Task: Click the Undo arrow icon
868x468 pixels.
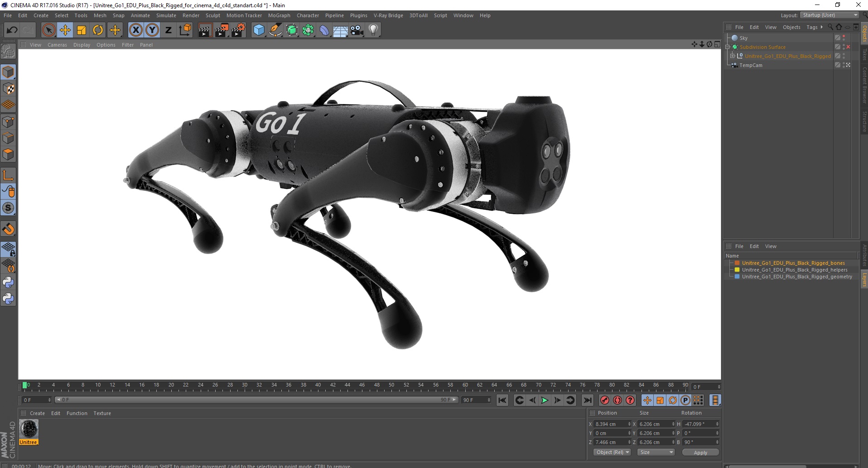Action: (x=12, y=30)
